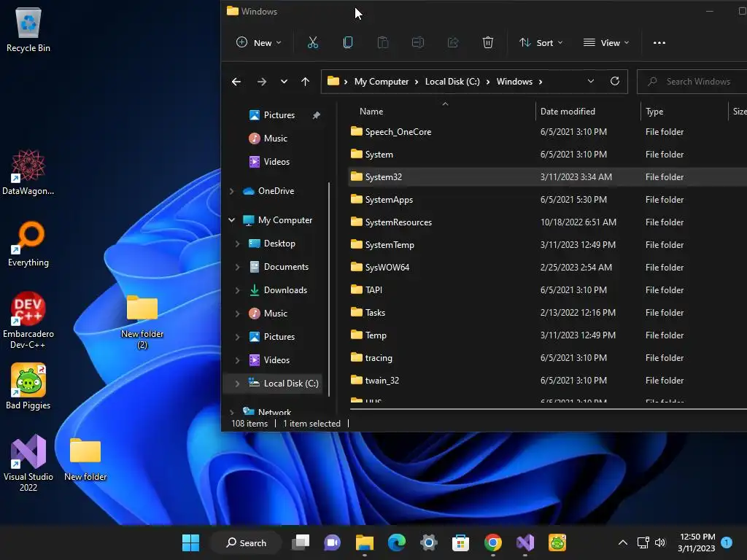Select Local Disk (C:) in navigation pane
Viewport: 747px width, 560px height.
point(291,384)
